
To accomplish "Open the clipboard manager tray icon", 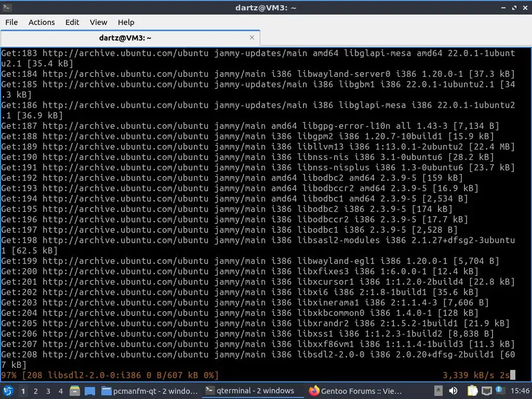I will pyautogui.click(x=472, y=391).
